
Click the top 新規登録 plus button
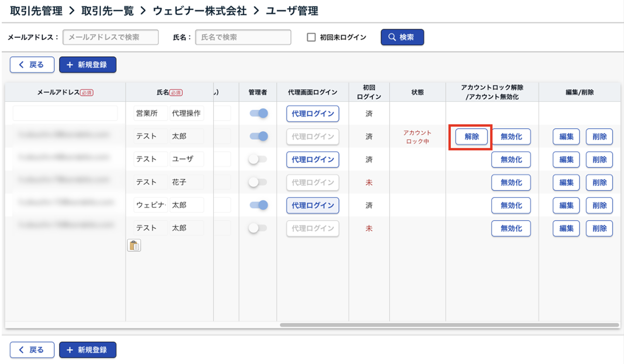(x=88, y=65)
